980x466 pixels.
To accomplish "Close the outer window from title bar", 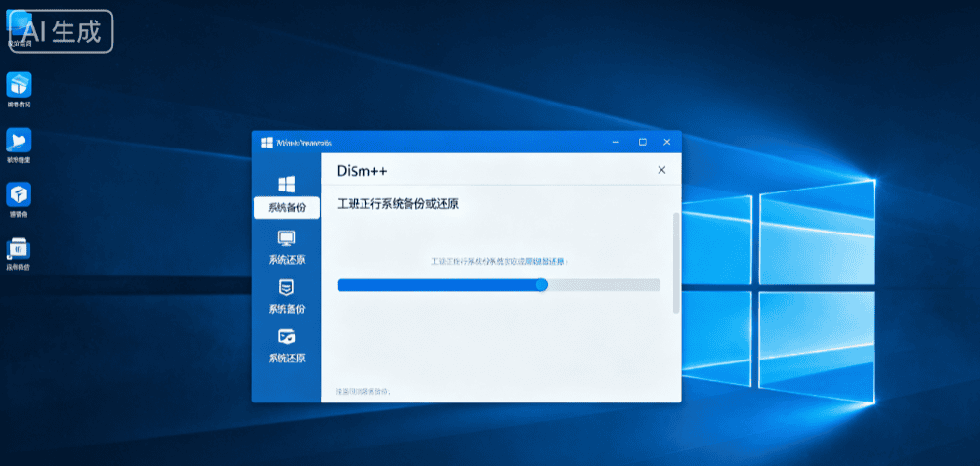I will pyautogui.click(x=667, y=143).
